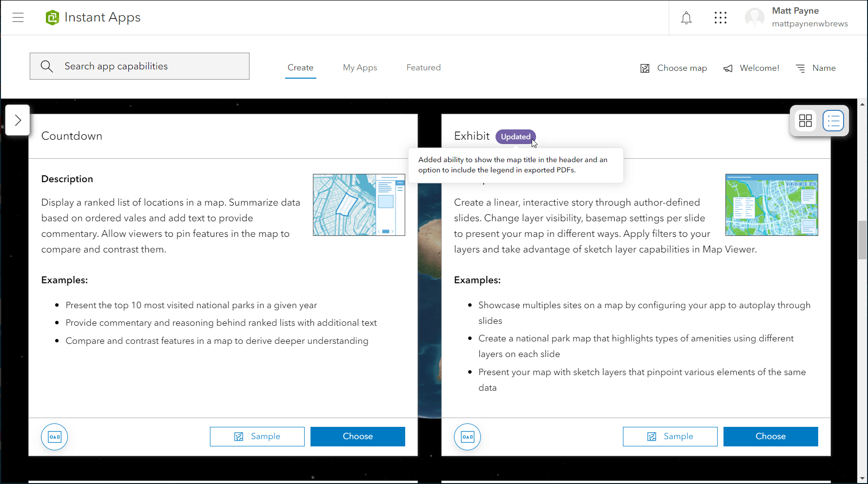The height and width of the screenshot is (484, 868).
Task: Click the mattpaynenwbrews username text
Action: point(810,24)
